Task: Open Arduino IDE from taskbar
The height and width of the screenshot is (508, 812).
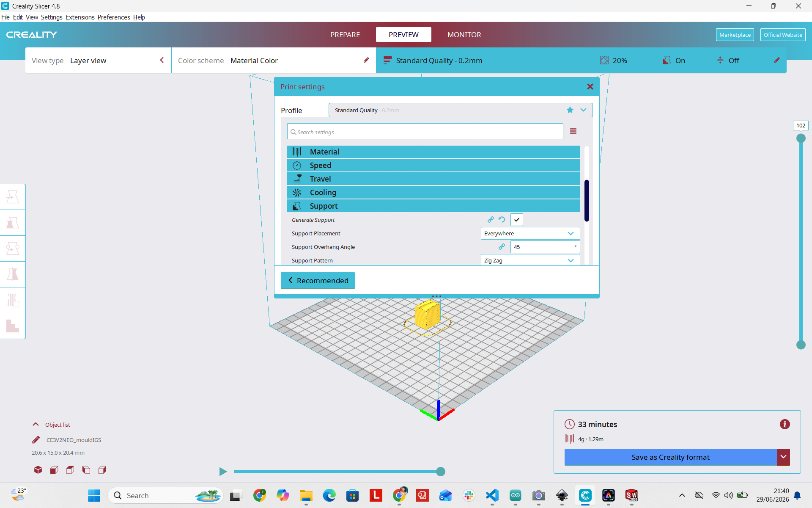Action: click(x=516, y=495)
